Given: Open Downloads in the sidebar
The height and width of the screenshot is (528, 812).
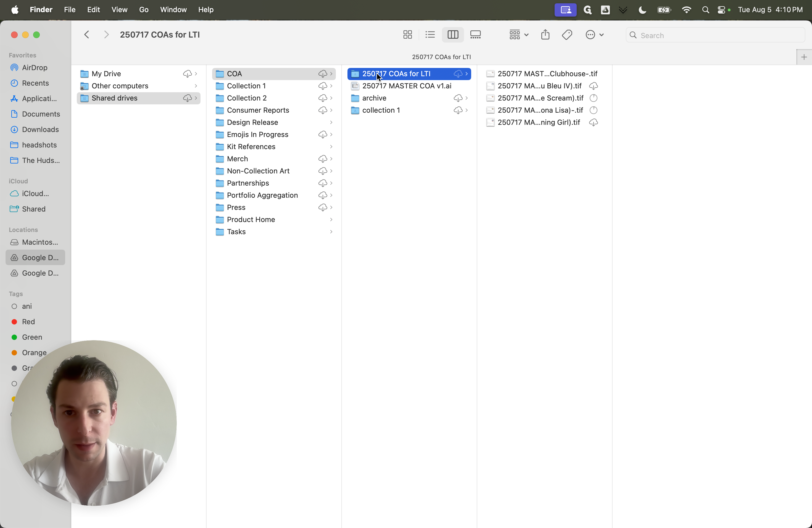Looking at the screenshot, I should [x=35, y=129].
